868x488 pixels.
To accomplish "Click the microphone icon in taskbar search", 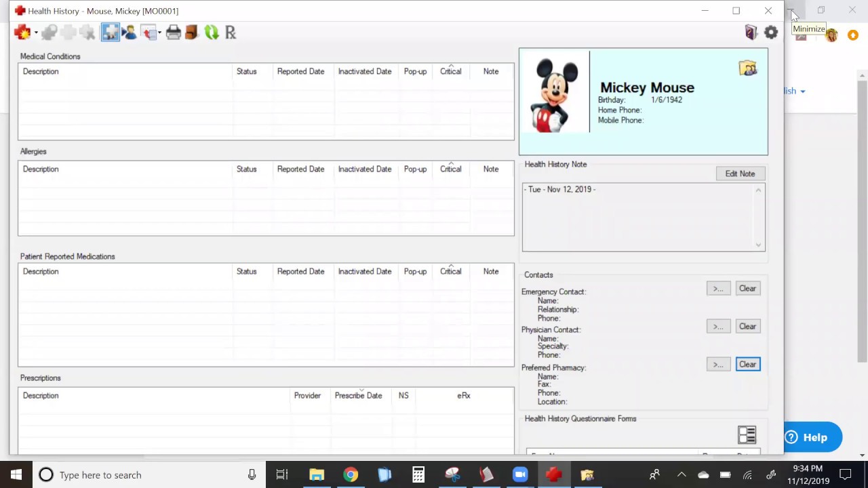I will (x=252, y=474).
